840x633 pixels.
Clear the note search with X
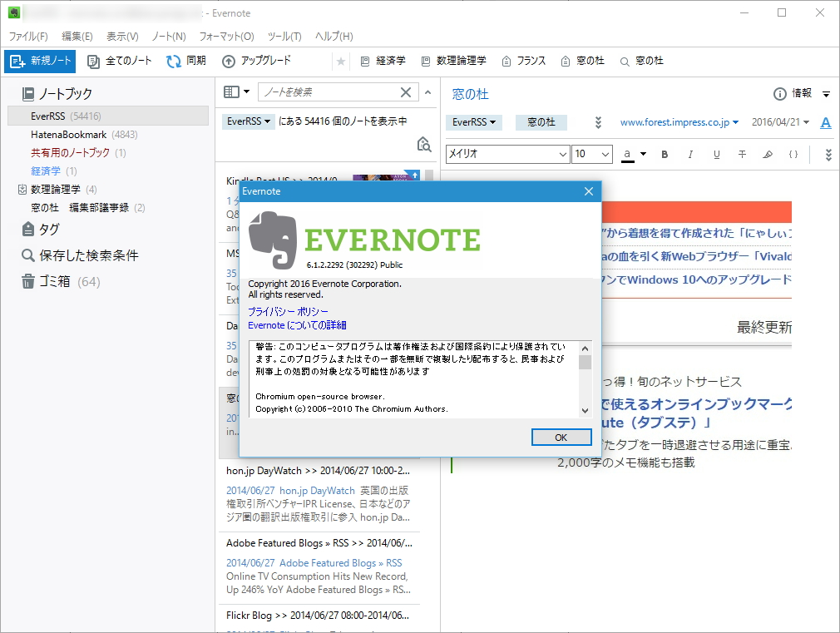click(x=406, y=92)
